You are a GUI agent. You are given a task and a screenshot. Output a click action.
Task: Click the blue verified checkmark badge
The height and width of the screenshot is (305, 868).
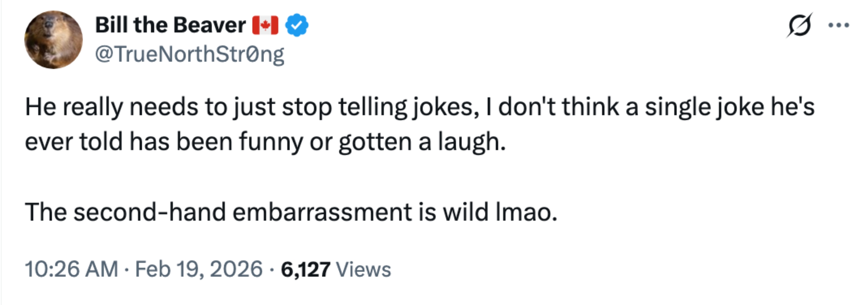click(x=297, y=25)
